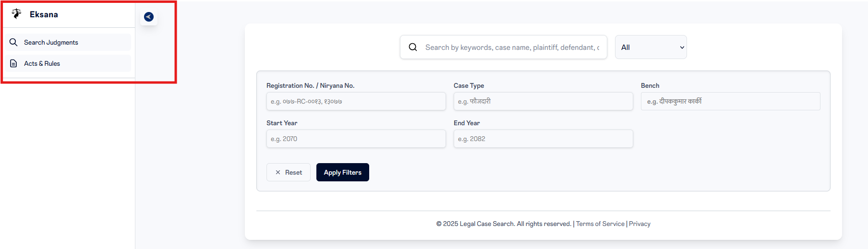868x249 pixels.
Task: Focus the Start Year field
Action: click(356, 139)
